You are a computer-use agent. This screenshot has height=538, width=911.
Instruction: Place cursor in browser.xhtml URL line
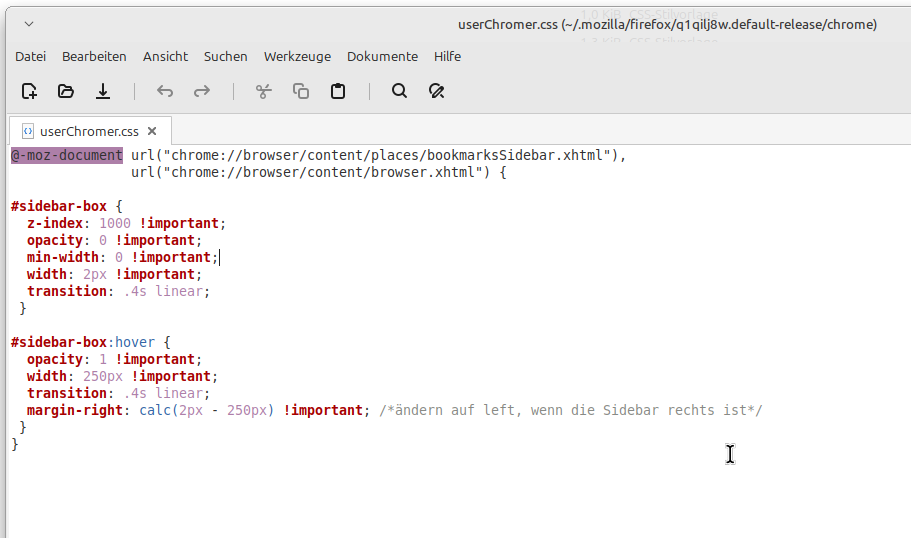[318, 173]
